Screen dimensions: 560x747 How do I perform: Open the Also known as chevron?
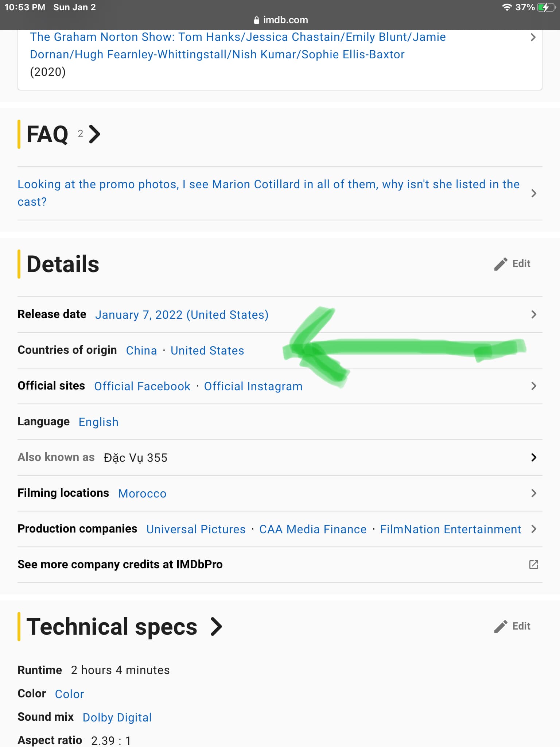[534, 457]
